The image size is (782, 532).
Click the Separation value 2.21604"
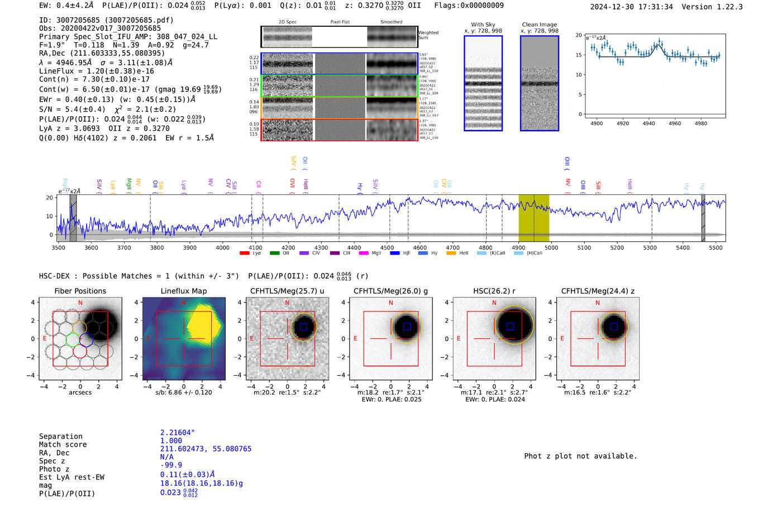[178, 433]
